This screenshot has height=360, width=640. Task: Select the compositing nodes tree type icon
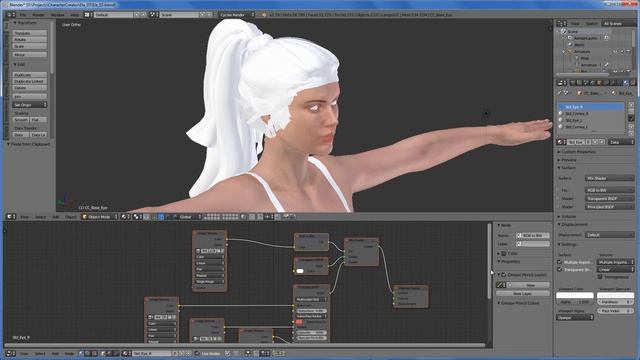point(88,353)
